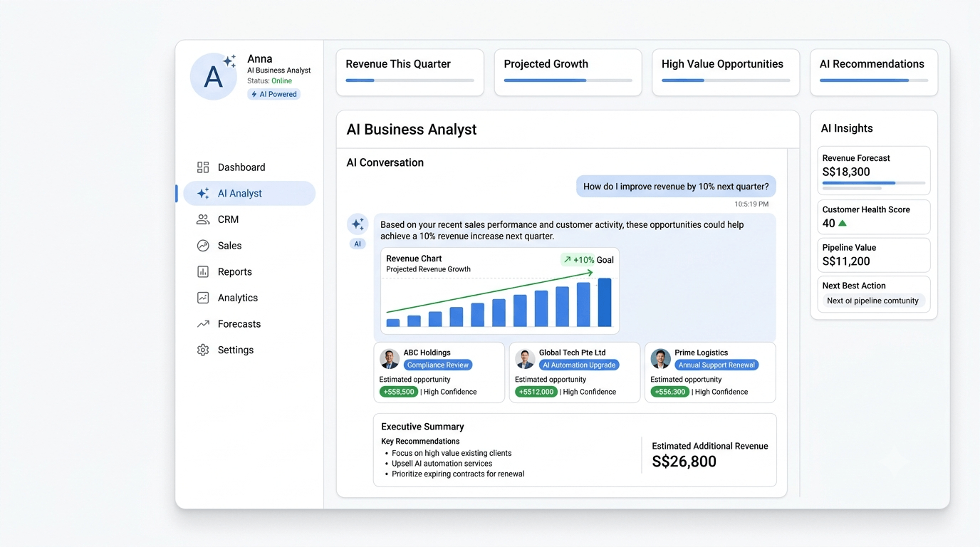Click 'Focus on high value existing clients'
This screenshot has height=547, width=980.
click(x=452, y=453)
